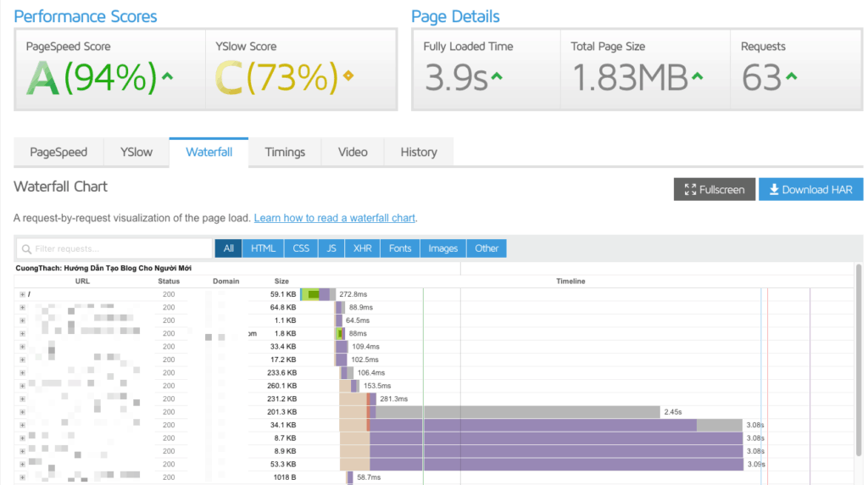This screenshot has width=868, height=485.
Task: Open the History tab
Action: pos(419,152)
